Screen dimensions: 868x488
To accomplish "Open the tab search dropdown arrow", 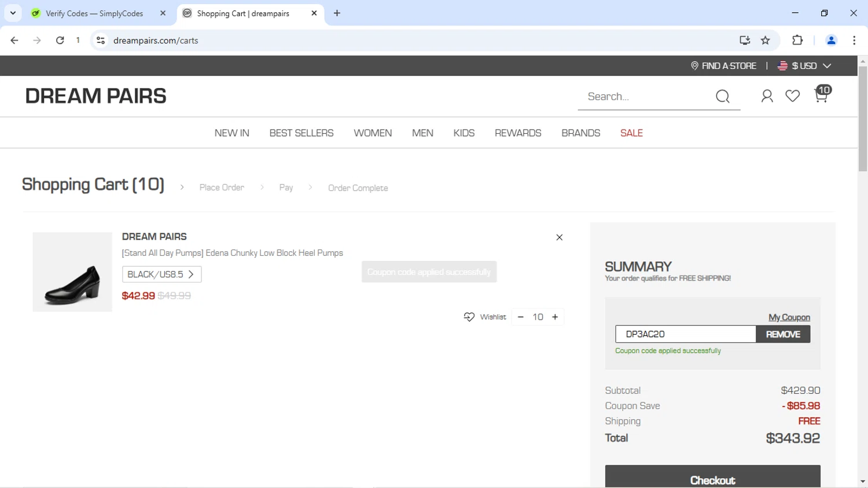I will tap(13, 13).
